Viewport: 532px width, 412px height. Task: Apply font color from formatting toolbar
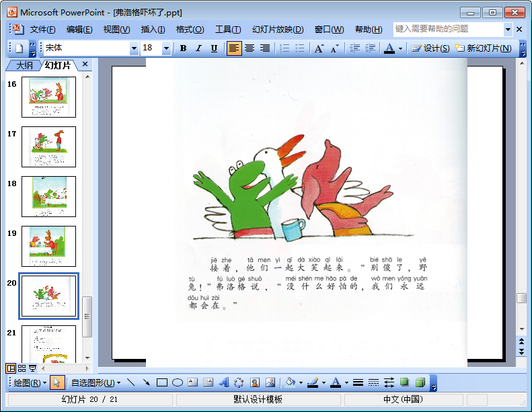click(x=389, y=48)
